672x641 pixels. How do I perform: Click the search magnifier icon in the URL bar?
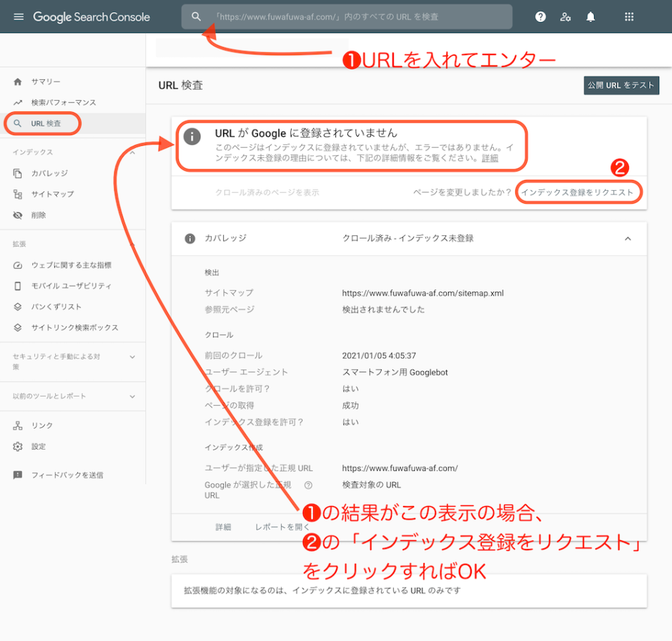pyautogui.click(x=197, y=16)
